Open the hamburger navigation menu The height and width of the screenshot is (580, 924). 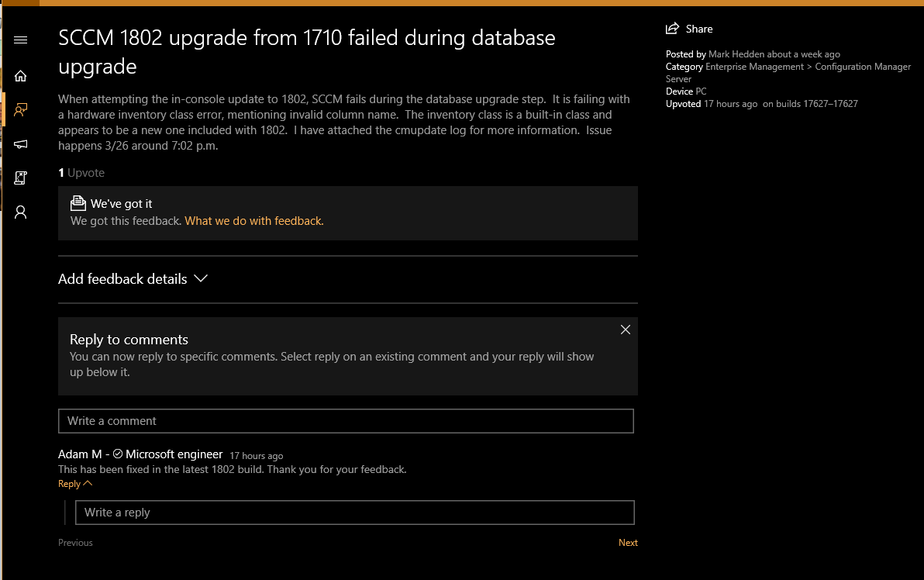click(21, 40)
